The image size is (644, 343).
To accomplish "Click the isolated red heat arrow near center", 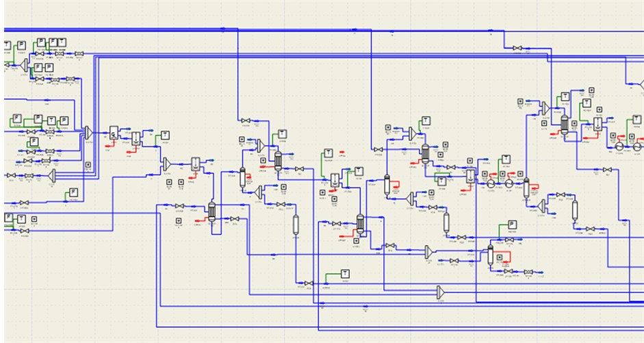I will point(340,151).
